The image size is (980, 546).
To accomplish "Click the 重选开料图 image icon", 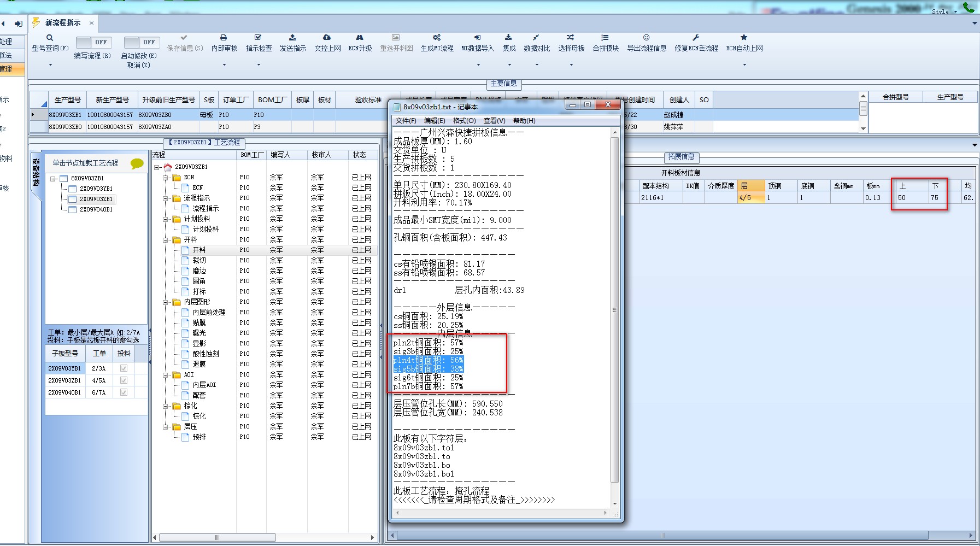I will click(396, 38).
